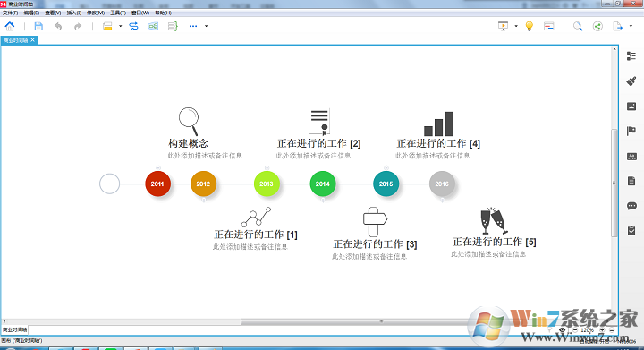644x350 pixels.
Task: Toggle the eye visibility icon in status bar
Action: (x=563, y=330)
